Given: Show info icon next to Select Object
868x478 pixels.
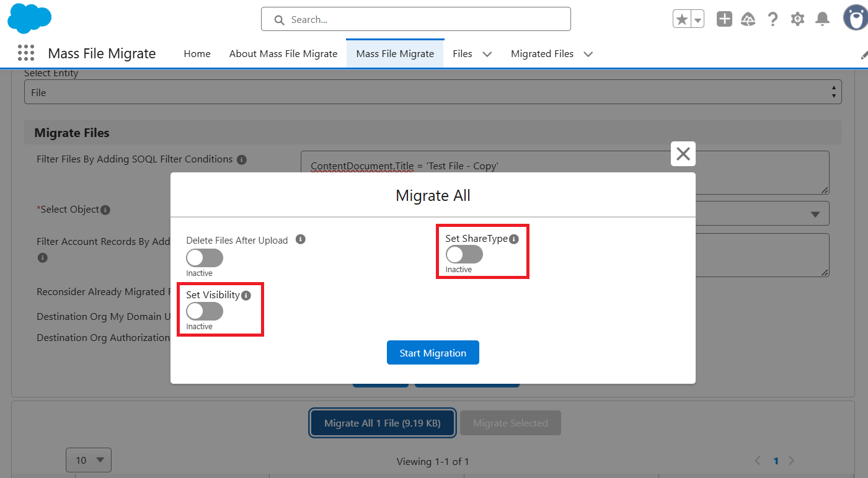Looking at the screenshot, I should pyautogui.click(x=105, y=210).
